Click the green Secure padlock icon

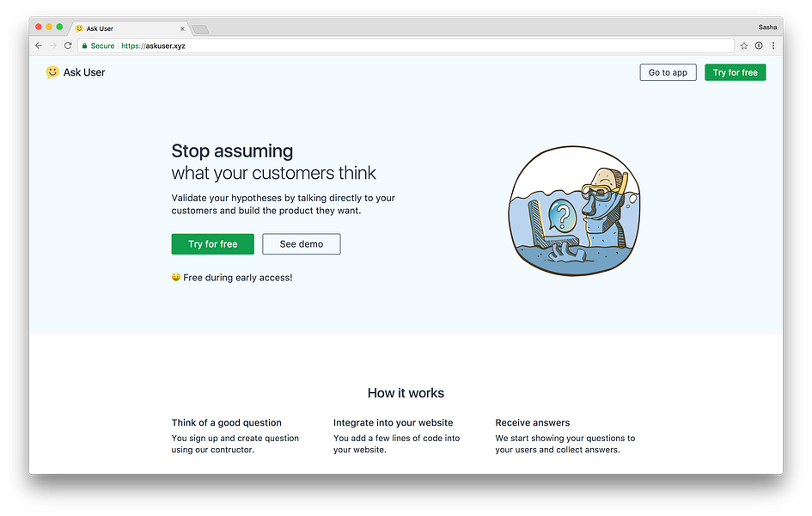click(85, 46)
